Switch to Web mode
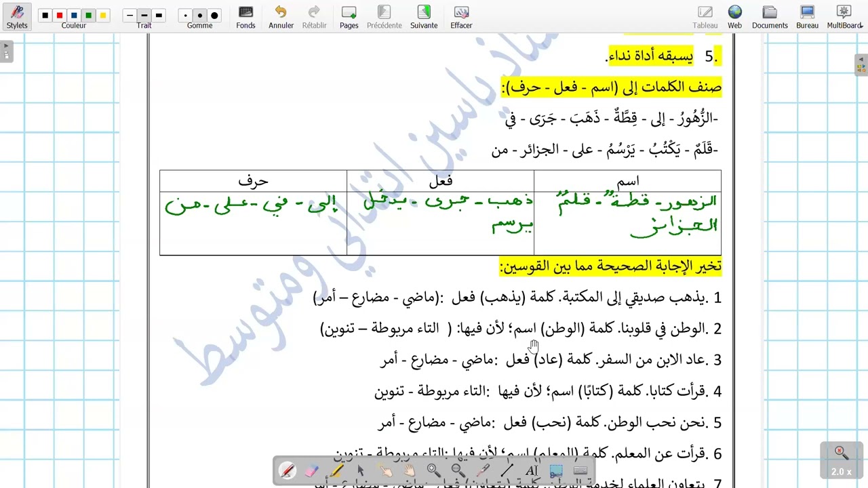The height and width of the screenshot is (488, 868). (735, 17)
